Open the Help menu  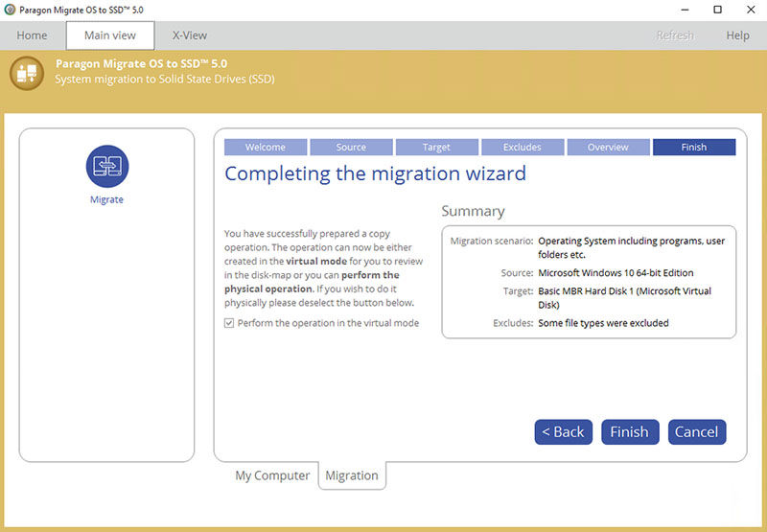[737, 35]
